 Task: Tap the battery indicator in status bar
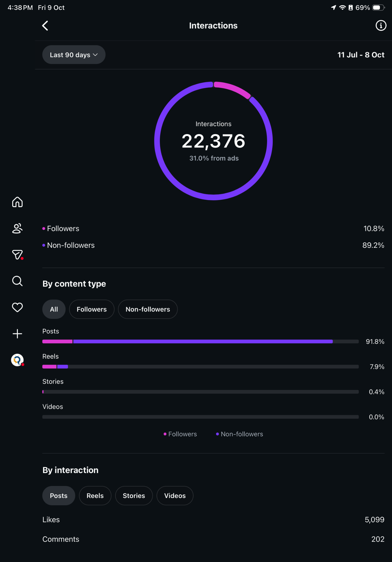[x=379, y=8]
